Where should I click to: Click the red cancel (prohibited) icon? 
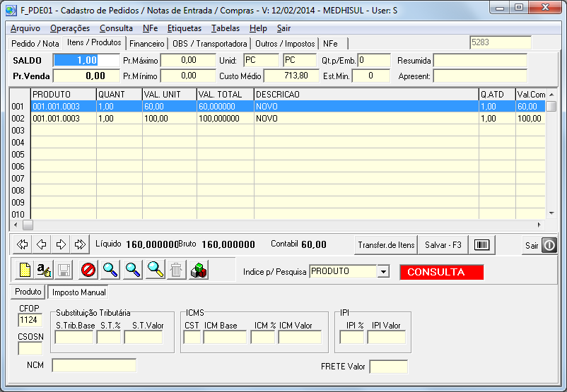(x=88, y=270)
